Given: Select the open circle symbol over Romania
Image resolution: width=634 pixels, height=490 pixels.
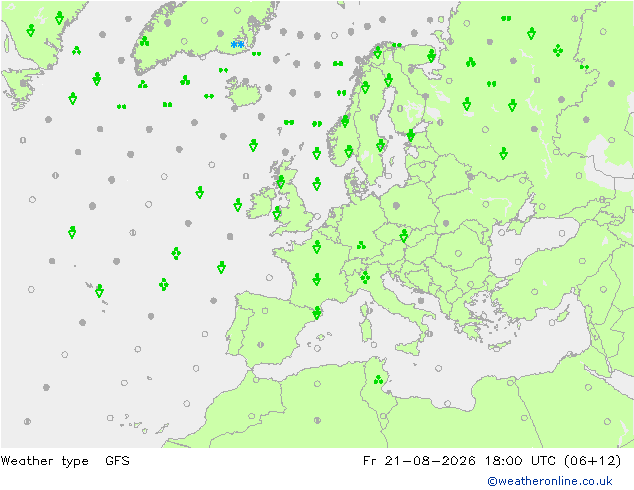Looking at the screenshot, I should (458, 253).
